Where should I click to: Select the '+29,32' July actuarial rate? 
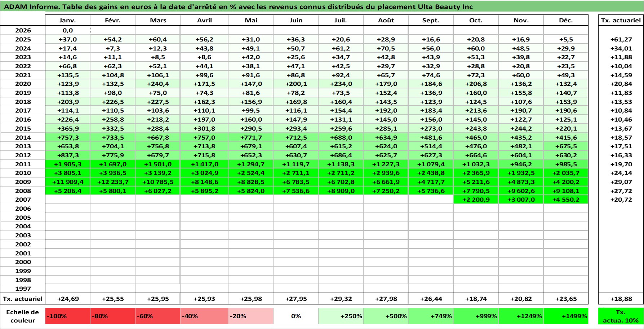click(x=341, y=299)
